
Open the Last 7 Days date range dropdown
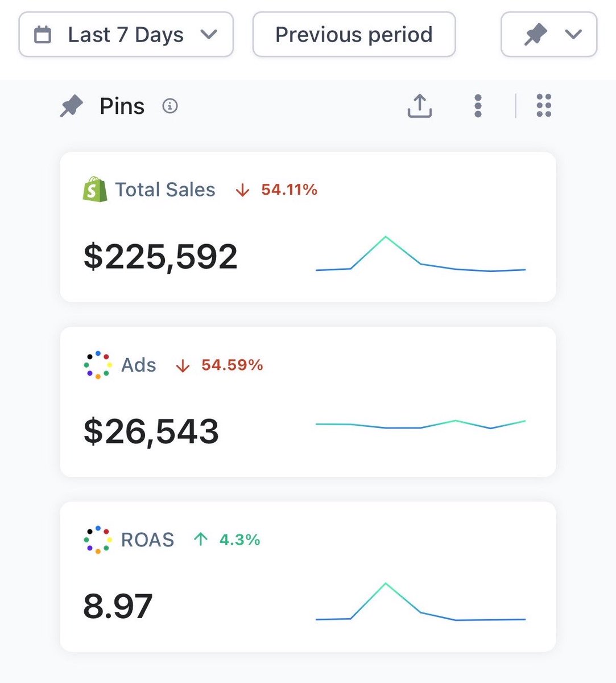(x=126, y=35)
